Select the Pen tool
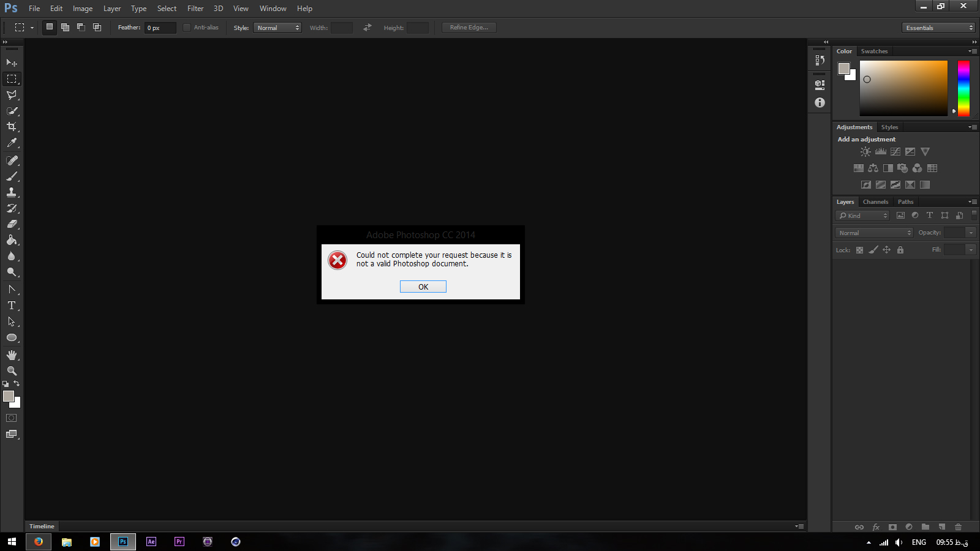 click(12, 290)
